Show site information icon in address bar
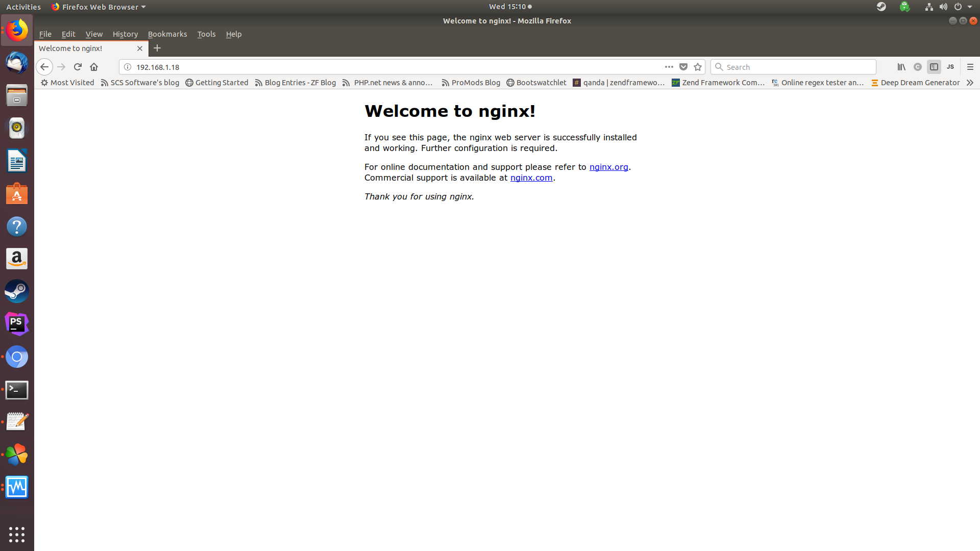The height and width of the screenshot is (551, 980). point(128,67)
